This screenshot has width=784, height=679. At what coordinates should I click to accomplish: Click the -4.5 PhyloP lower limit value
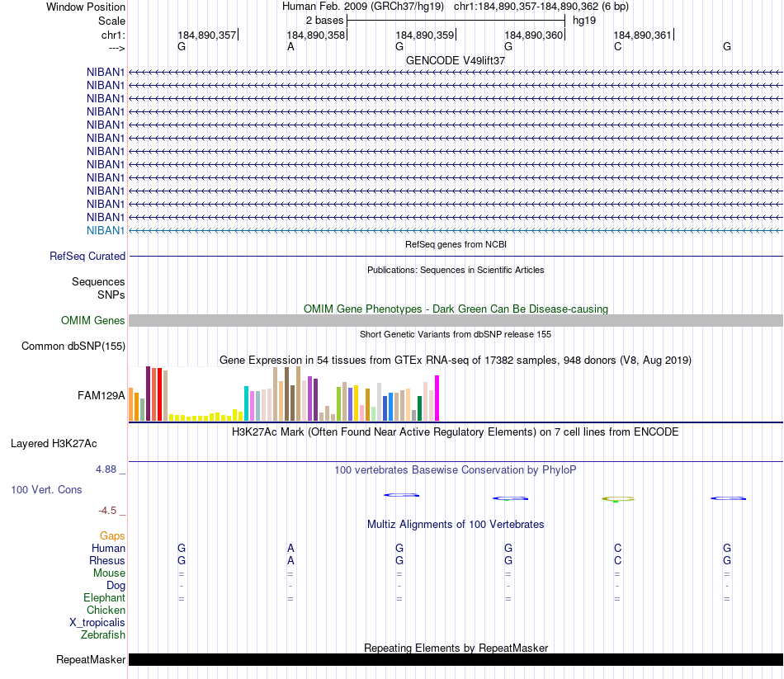(107, 511)
